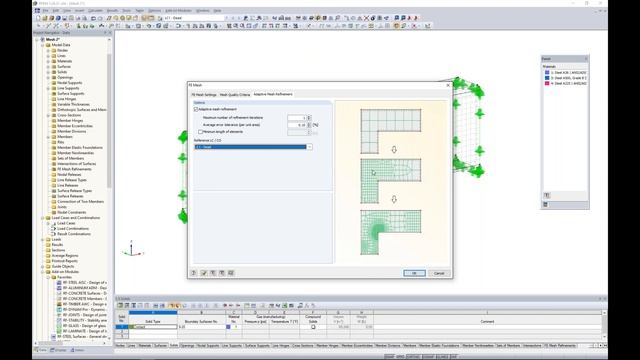The height and width of the screenshot is (360, 640).
Task: Open the RF-GLASS module entry
Action: point(84,326)
